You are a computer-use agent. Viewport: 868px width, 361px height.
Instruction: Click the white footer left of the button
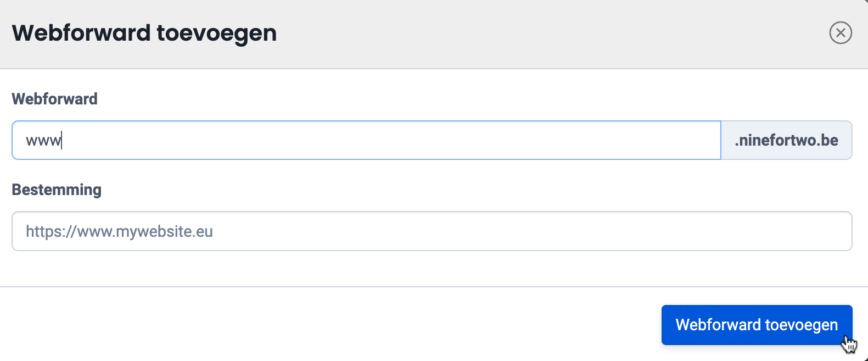tap(329, 324)
